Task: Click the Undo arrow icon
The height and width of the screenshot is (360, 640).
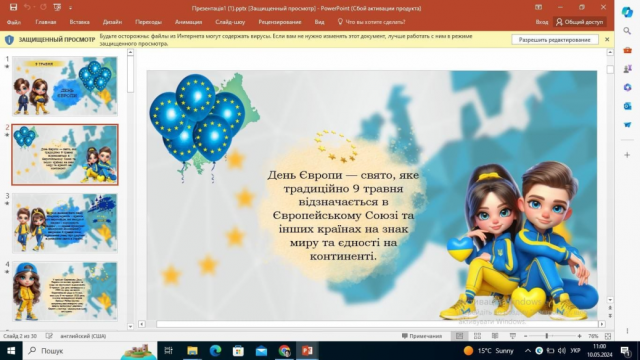Action: pos(27,7)
